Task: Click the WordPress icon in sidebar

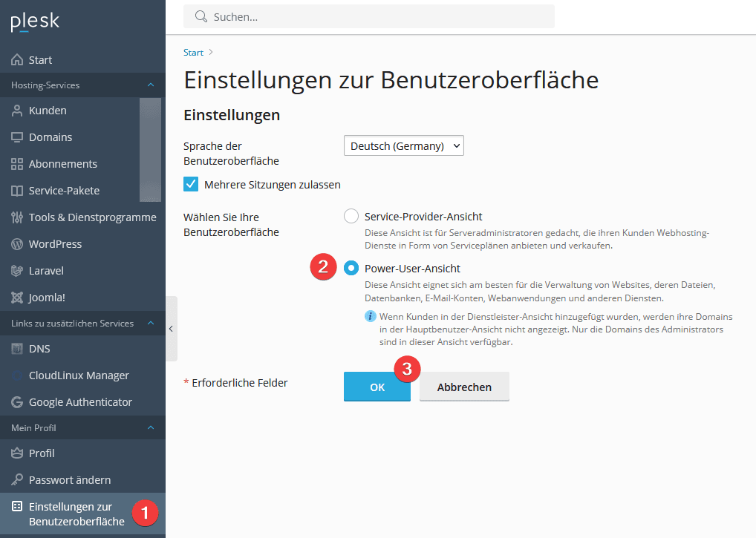Action: point(17,244)
